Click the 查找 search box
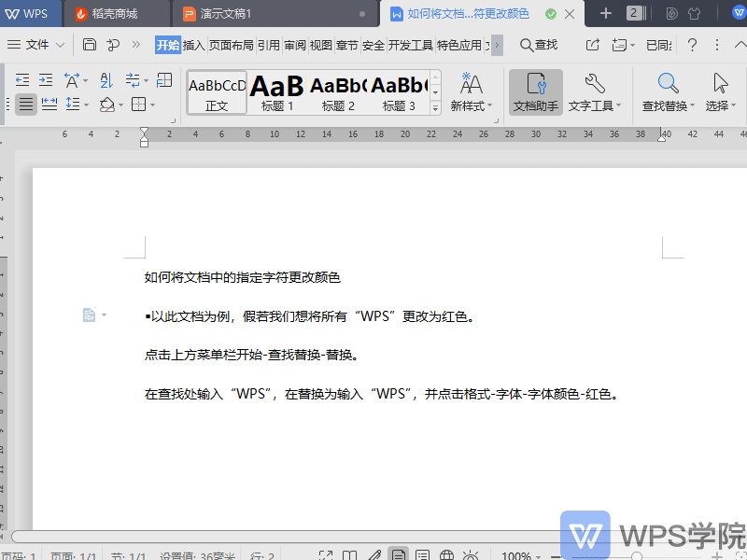The image size is (747, 560). [x=539, y=45]
